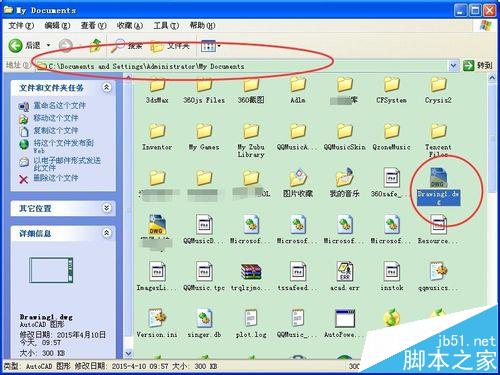Select the 360截图 folder
The width and height of the screenshot is (500, 375).
click(x=251, y=90)
